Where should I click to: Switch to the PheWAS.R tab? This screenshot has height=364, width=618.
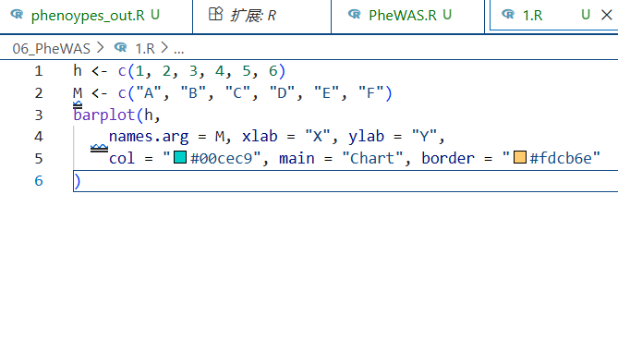[407, 16]
